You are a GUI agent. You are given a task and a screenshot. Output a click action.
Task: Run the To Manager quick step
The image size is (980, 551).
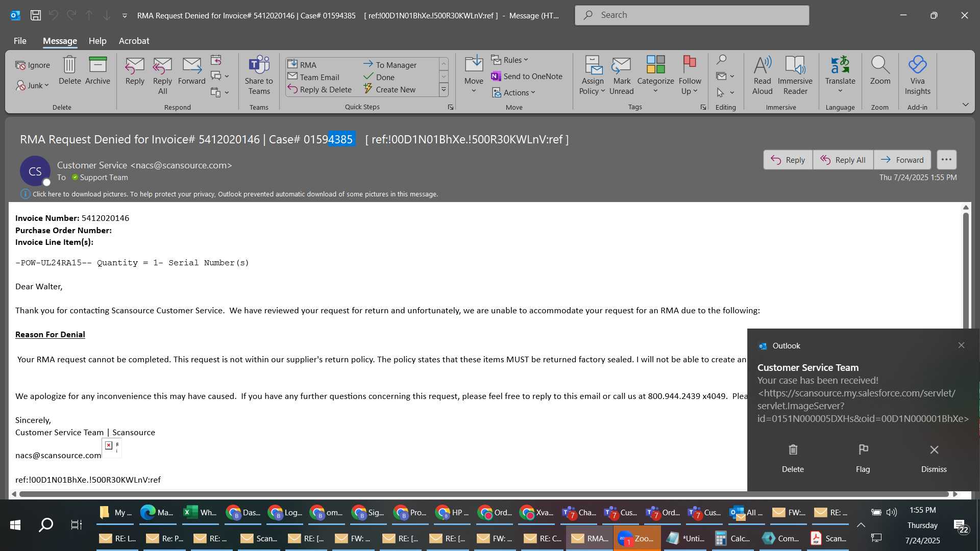pos(390,65)
